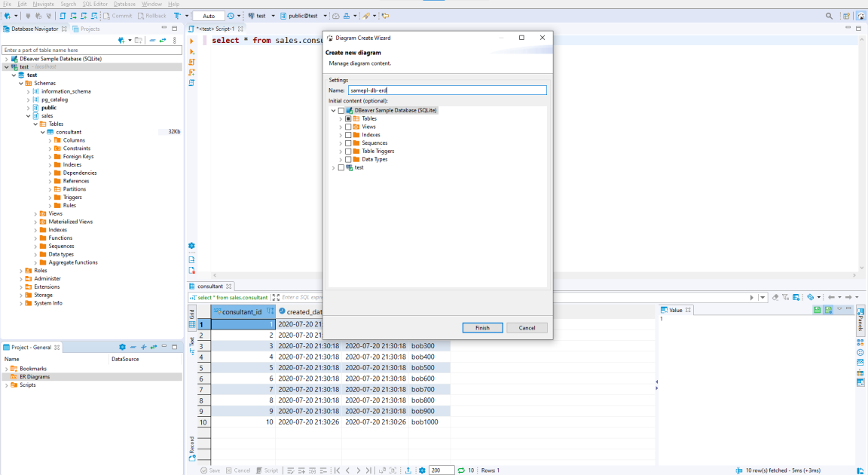Viewport: 868px width, 475px height.
Task: Click the execute script icon in editor sidebar
Action: click(x=191, y=62)
